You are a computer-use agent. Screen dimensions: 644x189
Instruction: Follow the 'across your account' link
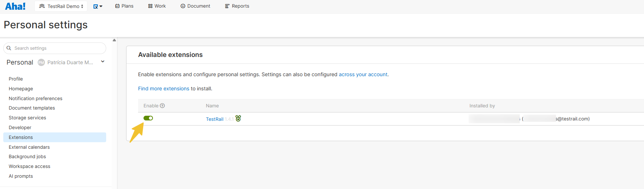coord(363,74)
